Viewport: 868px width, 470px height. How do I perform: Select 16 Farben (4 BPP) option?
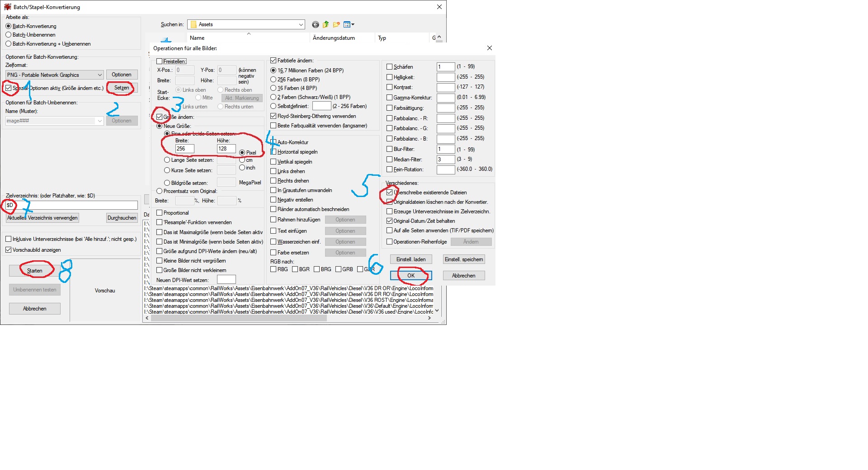click(273, 88)
